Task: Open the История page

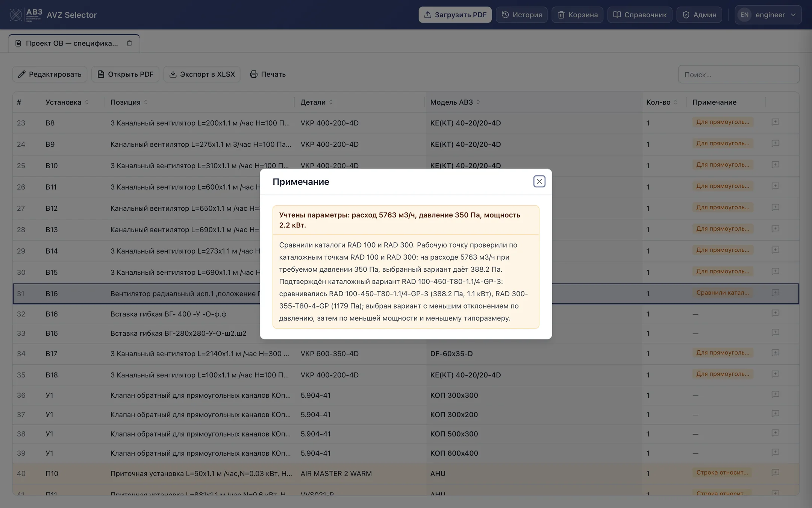Action: click(521, 15)
